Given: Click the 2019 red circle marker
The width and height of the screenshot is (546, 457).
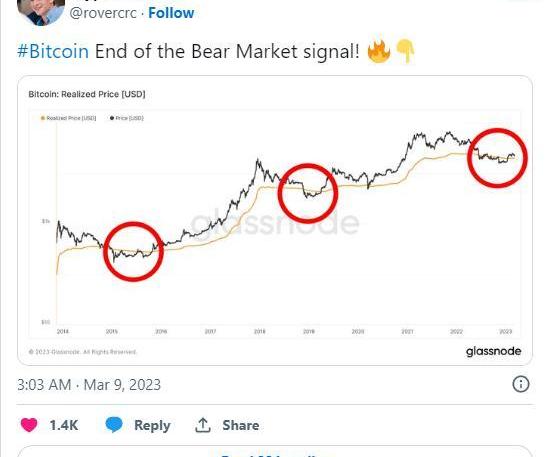Looking at the screenshot, I should 307,193.
